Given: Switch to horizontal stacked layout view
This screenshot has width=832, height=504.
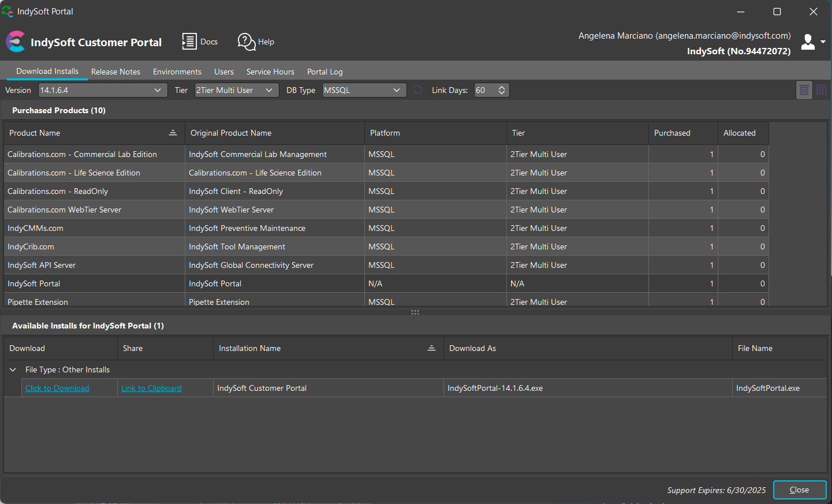Looking at the screenshot, I should click(804, 90).
